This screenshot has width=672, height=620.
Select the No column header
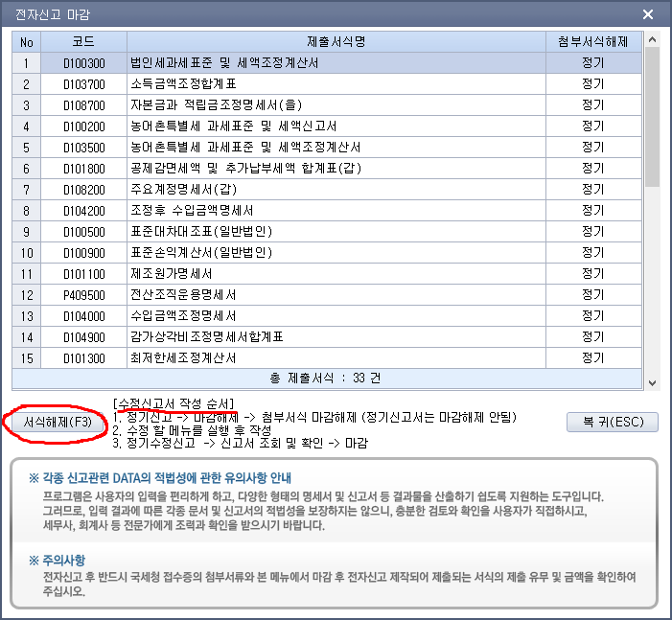pos(27,42)
